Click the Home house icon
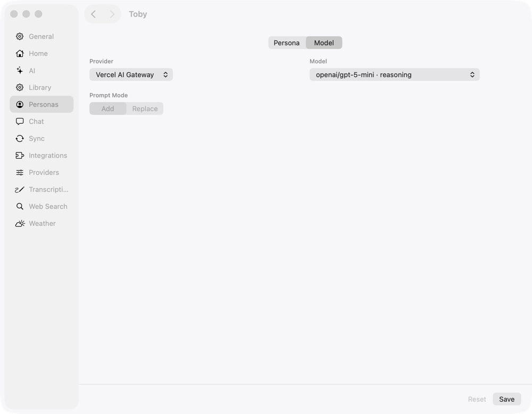Image resolution: width=532 pixels, height=414 pixels. [20, 53]
